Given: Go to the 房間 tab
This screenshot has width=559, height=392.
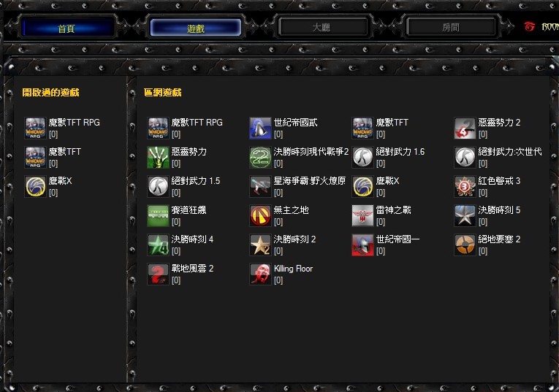Looking at the screenshot, I should [x=451, y=28].
